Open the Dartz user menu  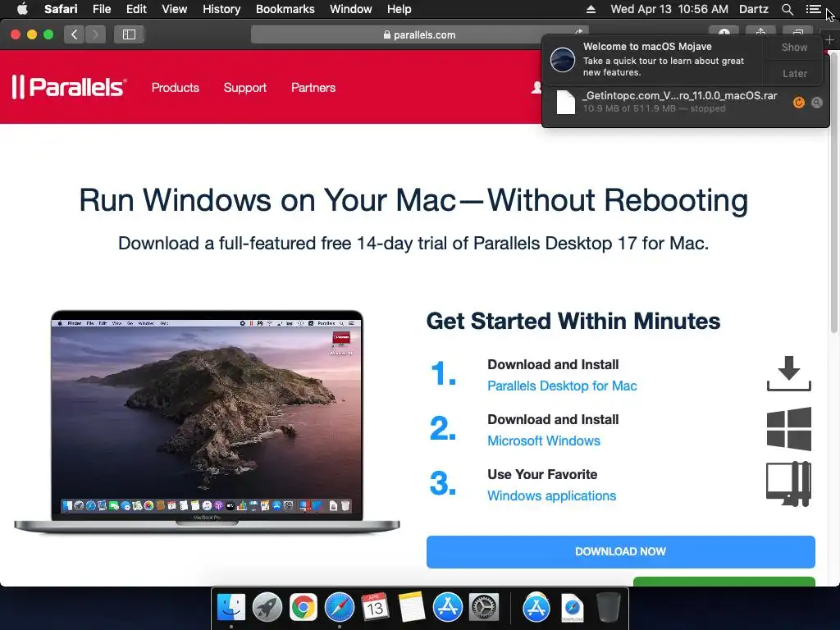[754, 9]
